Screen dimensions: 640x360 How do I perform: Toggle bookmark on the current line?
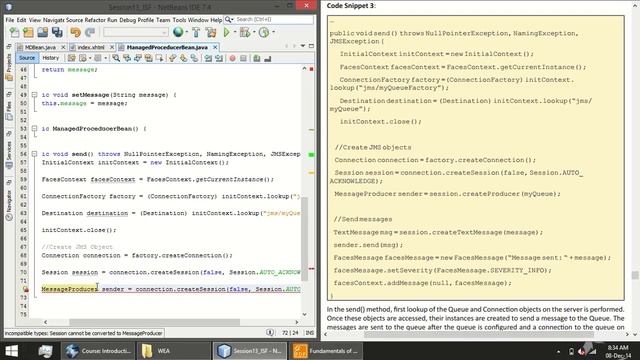pos(195,58)
